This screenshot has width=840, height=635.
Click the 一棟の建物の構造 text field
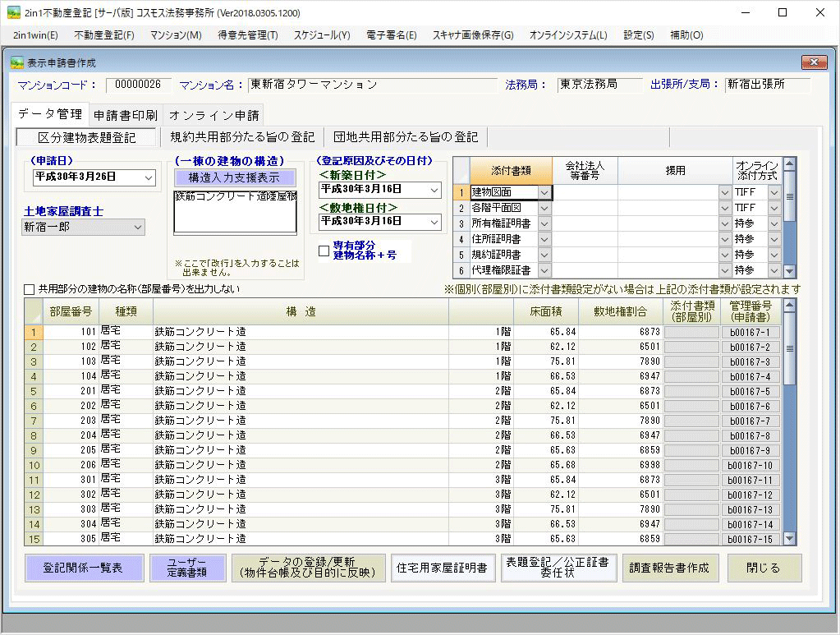point(234,211)
